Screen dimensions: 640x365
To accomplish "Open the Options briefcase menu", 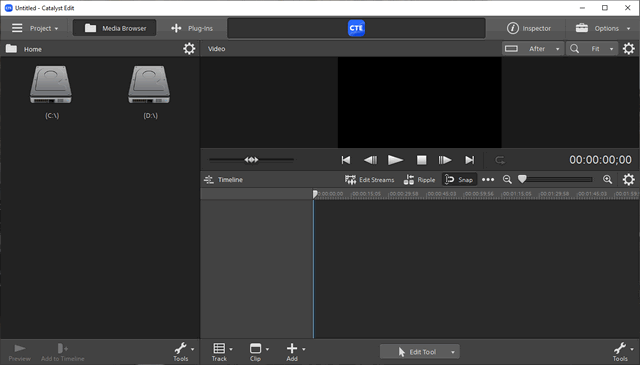I will 582,28.
